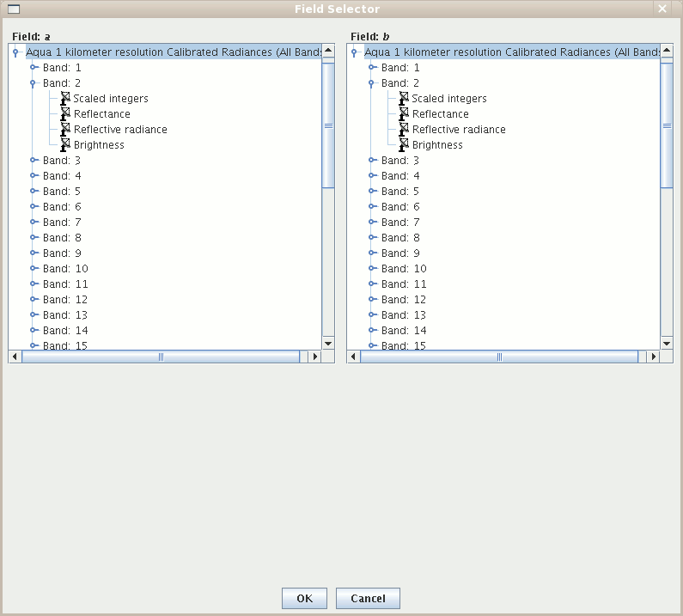Select Band: 10 in Field a
The height and width of the screenshot is (616, 683).
[65, 269]
